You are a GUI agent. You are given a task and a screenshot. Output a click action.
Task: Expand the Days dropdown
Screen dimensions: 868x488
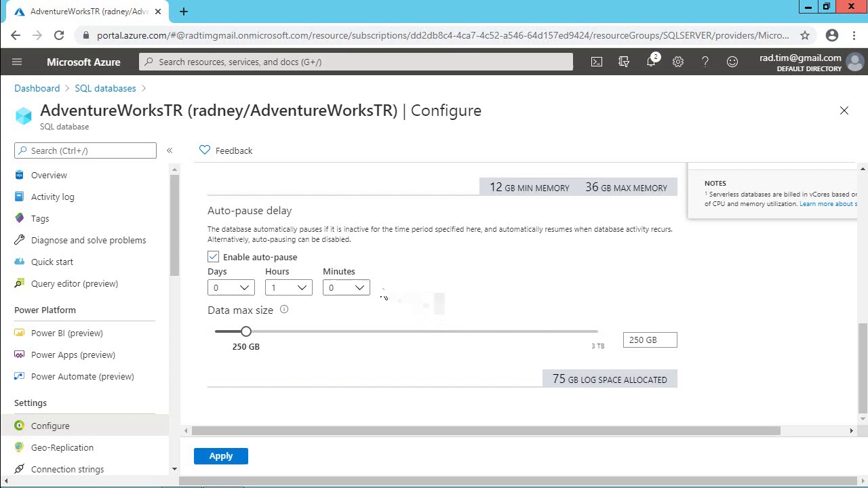[231, 287]
